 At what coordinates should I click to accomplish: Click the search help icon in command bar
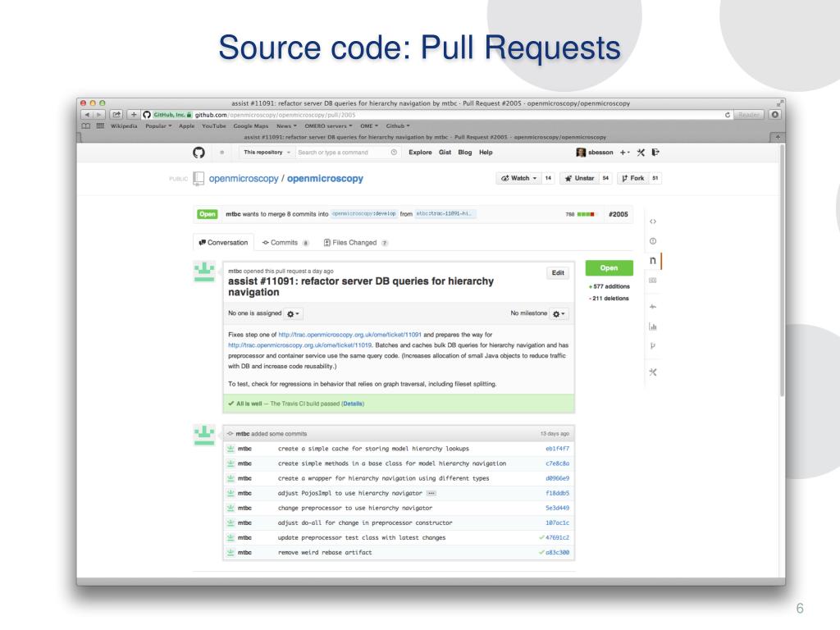click(x=394, y=153)
